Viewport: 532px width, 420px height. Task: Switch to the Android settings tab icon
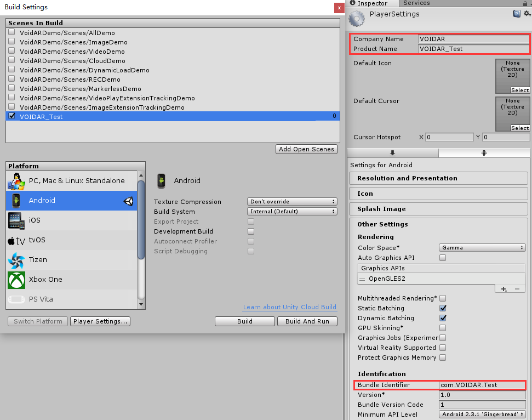tap(484, 153)
